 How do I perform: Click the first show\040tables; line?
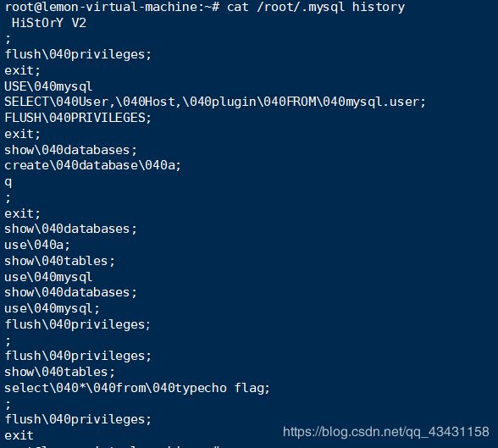coord(59,261)
